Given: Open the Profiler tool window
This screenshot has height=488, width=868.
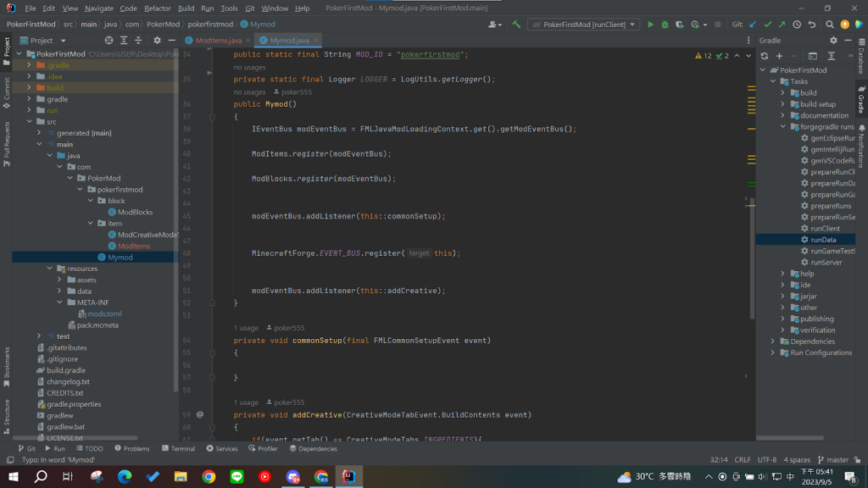Looking at the screenshot, I should 263,449.
